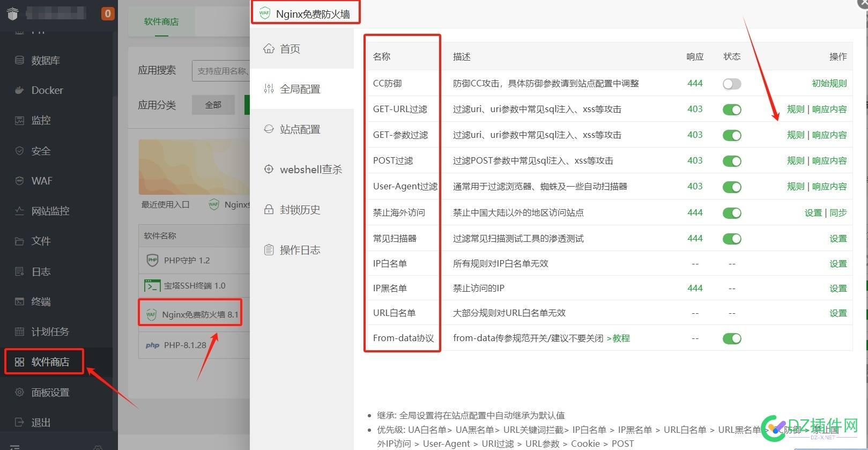The width and height of the screenshot is (868, 450).
Task: Click the 文件 folder icon in the sidebar
Action: pos(19,241)
